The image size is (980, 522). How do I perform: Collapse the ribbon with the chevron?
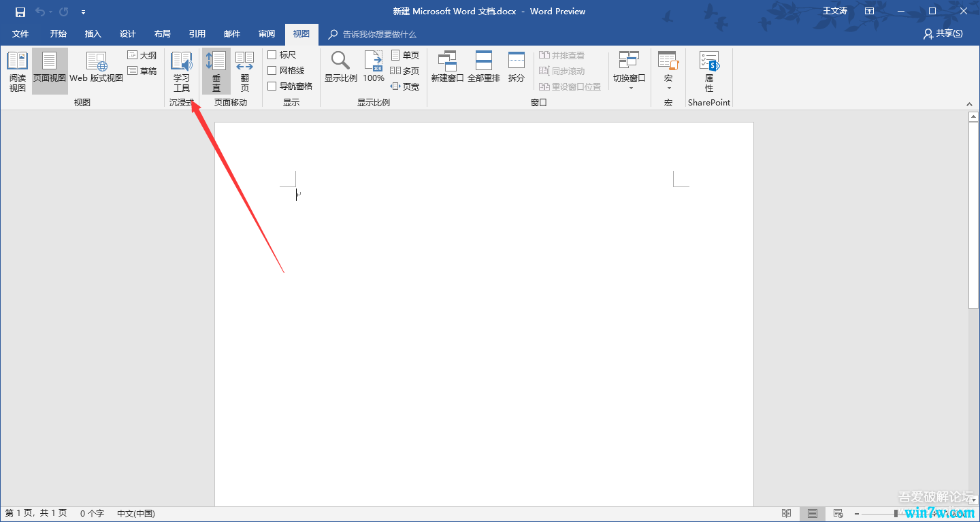pos(969,103)
